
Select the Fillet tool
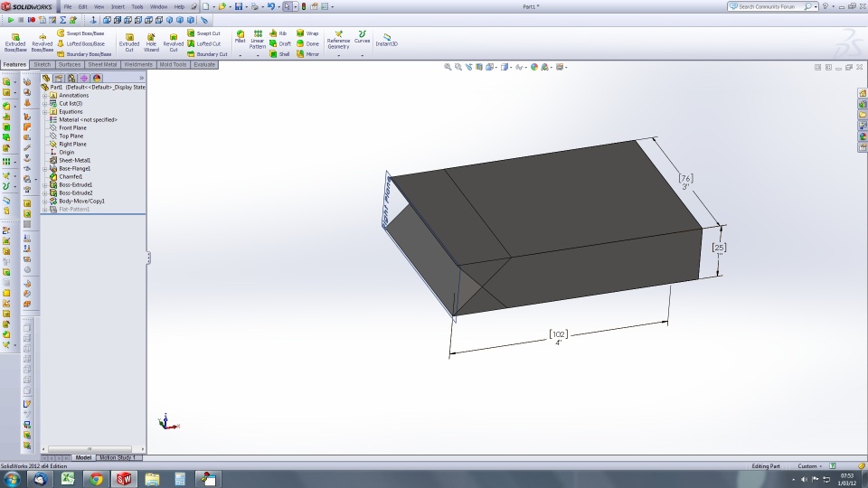241,36
